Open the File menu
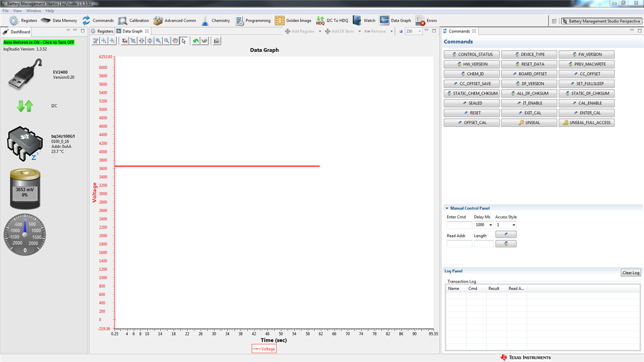 point(5,10)
